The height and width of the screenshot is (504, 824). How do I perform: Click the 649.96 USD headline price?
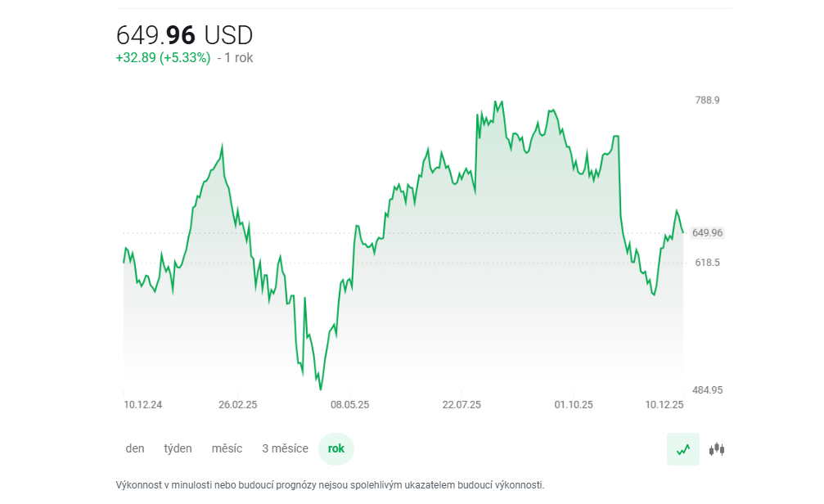pyautogui.click(x=185, y=35)
